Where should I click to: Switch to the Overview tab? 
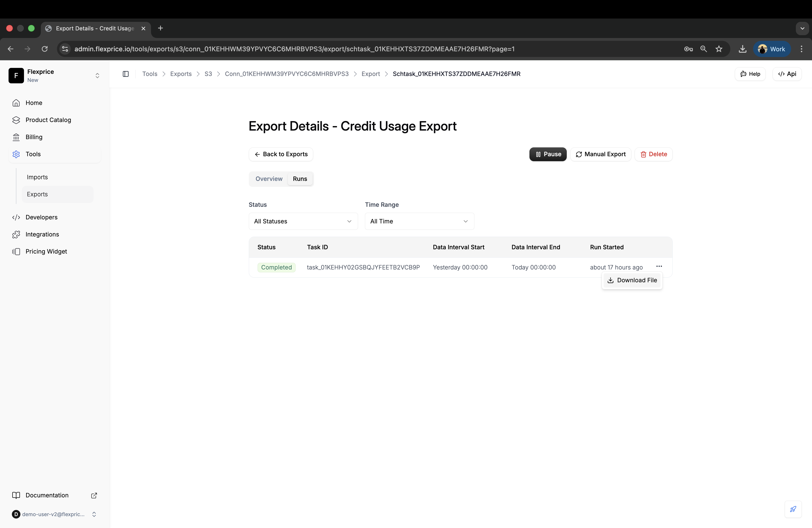click(269, 179)
